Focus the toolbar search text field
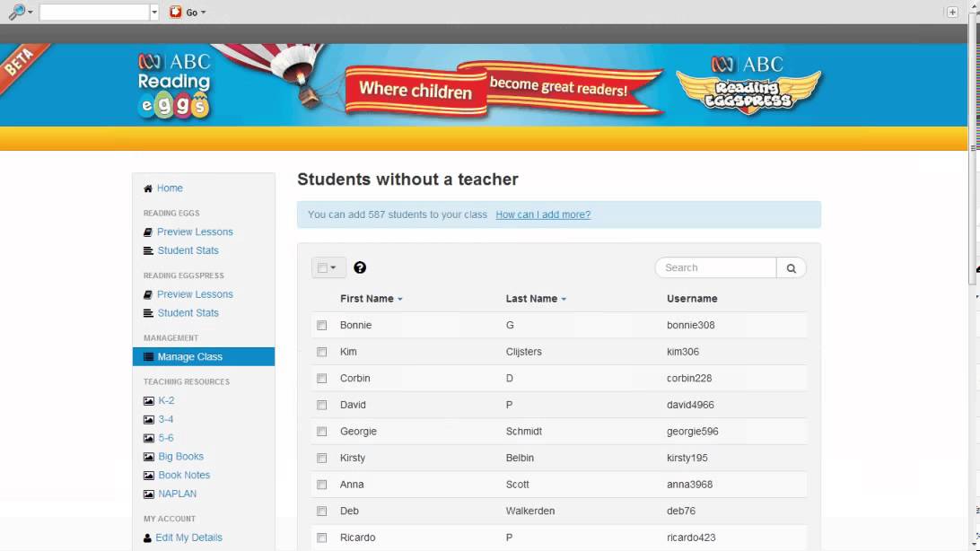The width and height of the screenshot is (980, 551). point(94,12)
